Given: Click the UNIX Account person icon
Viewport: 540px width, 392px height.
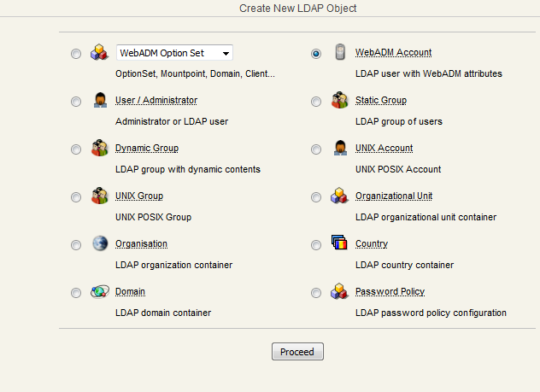Looking at the screenshot, I should 340,148.
